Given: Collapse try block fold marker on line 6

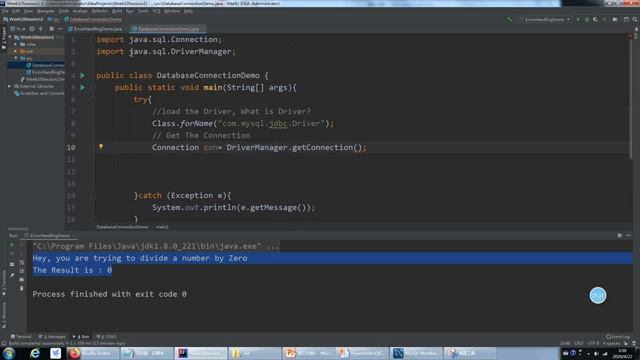Looking at the screenshot, I should [x=93, y=100].
